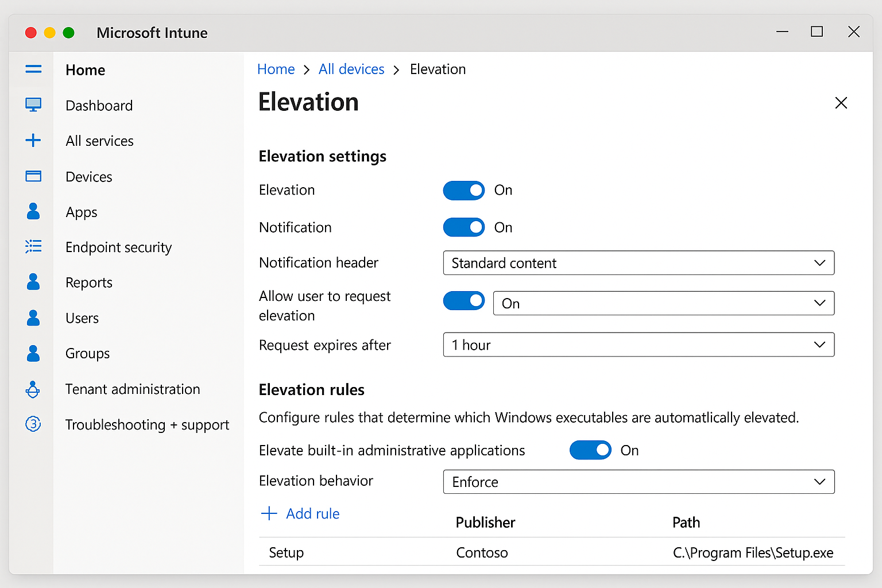The width and height of the screenshot is (882, 588).
Task: Expand the Request expires after dropdown
Action: tap(639, 345)
